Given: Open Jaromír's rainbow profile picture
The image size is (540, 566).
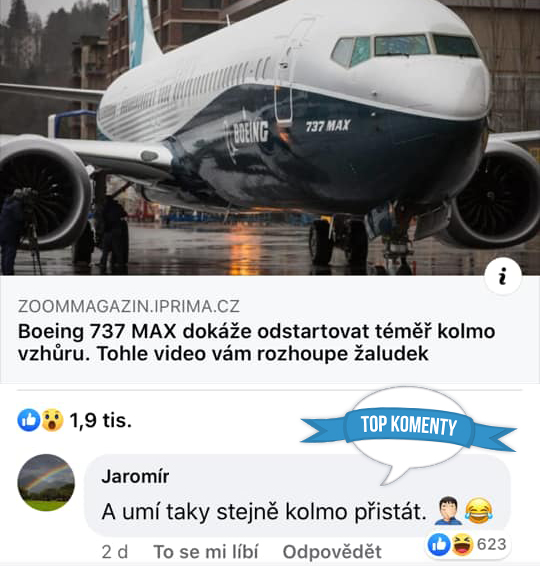Looking at the screenshot, I should pyautogui.click(x=46, y=482).
